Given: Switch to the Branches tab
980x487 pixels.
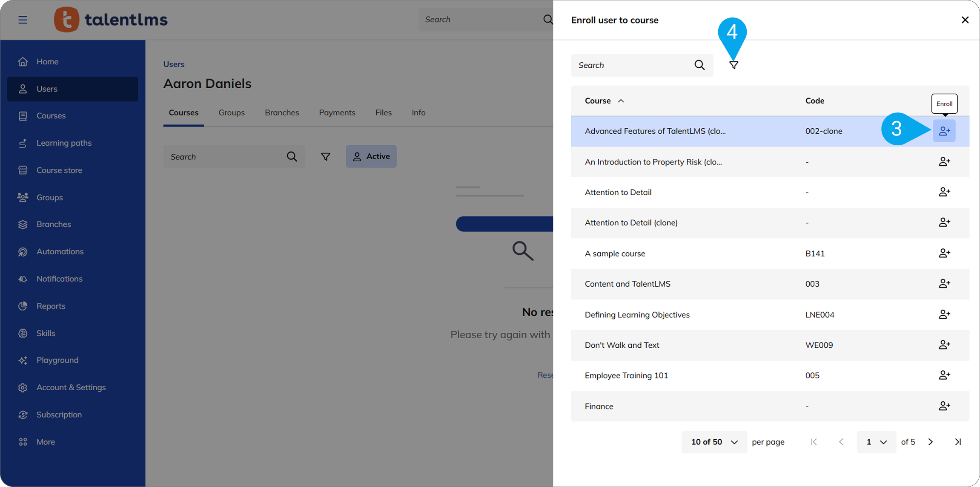Looking at the screenshot, I should (282, 112).
